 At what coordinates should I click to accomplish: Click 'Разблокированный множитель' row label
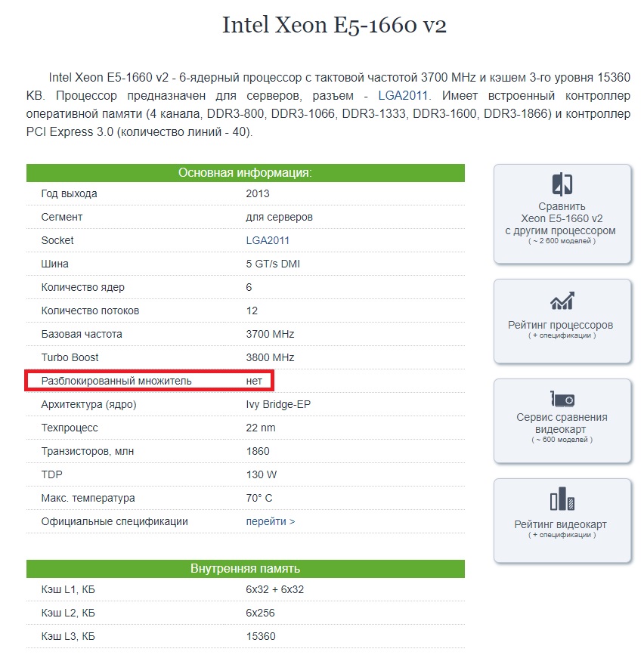(116, 381)
